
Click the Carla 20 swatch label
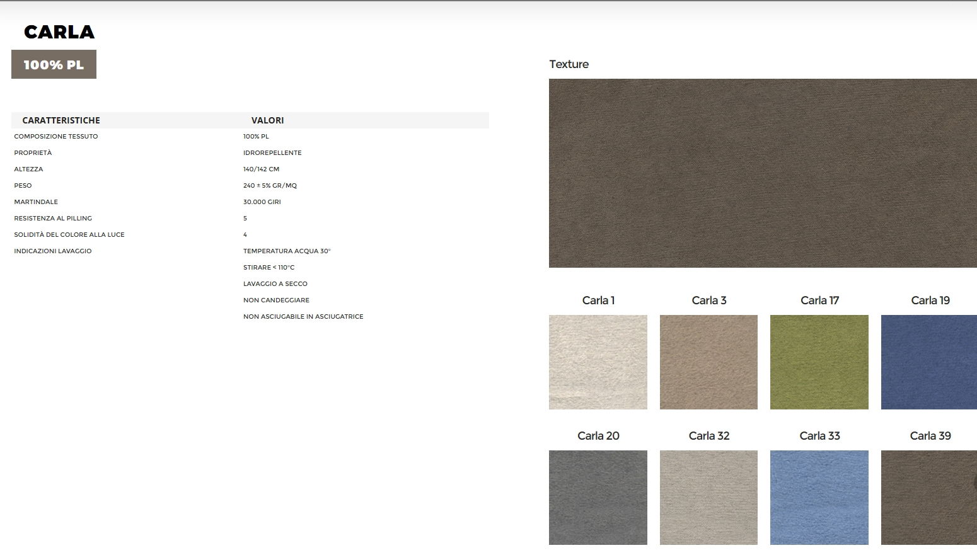pyautogui.click(x=598, y=436)
